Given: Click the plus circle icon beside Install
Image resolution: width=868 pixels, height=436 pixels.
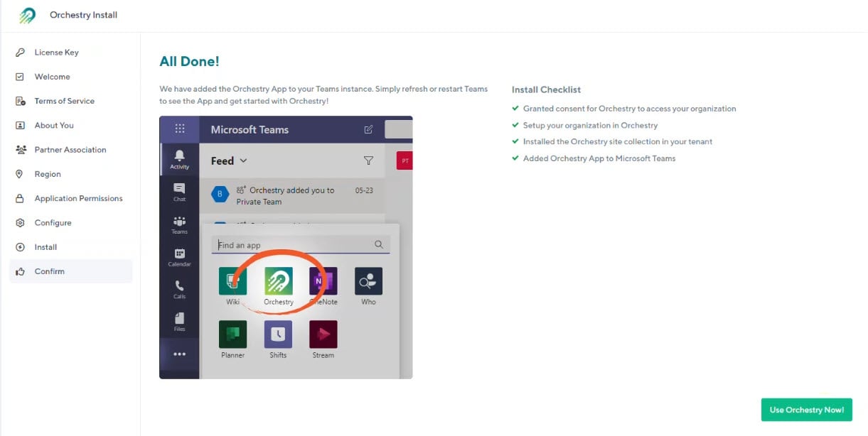Looking at the screenshot, I should [20, 247].
